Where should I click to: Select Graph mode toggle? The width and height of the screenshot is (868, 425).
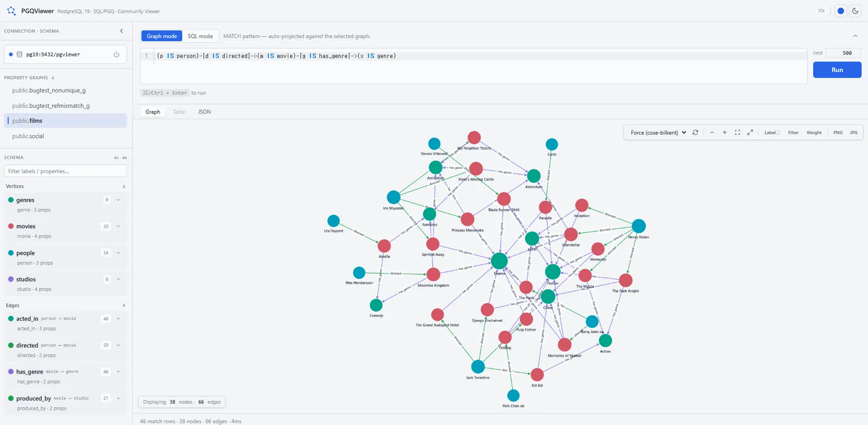point(162,36)
